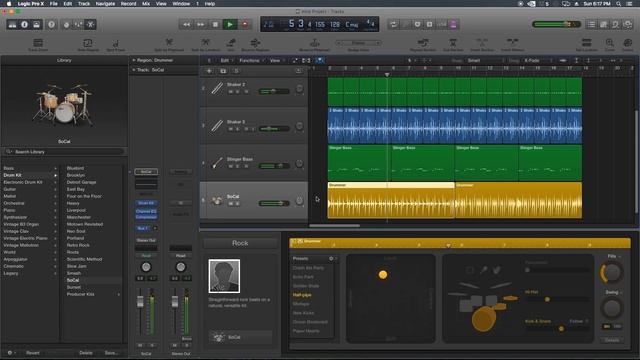Open the View dropdown in Tracks area

[x=276, y=60]
